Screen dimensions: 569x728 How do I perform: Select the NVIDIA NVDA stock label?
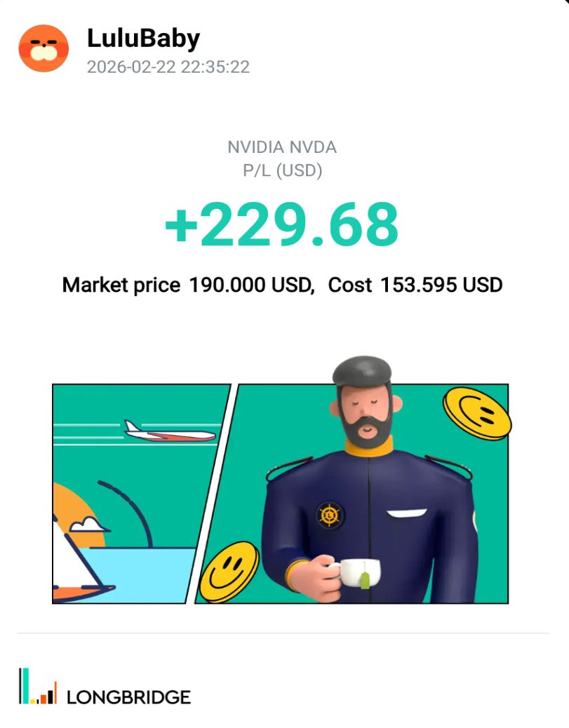click(282, 148)
